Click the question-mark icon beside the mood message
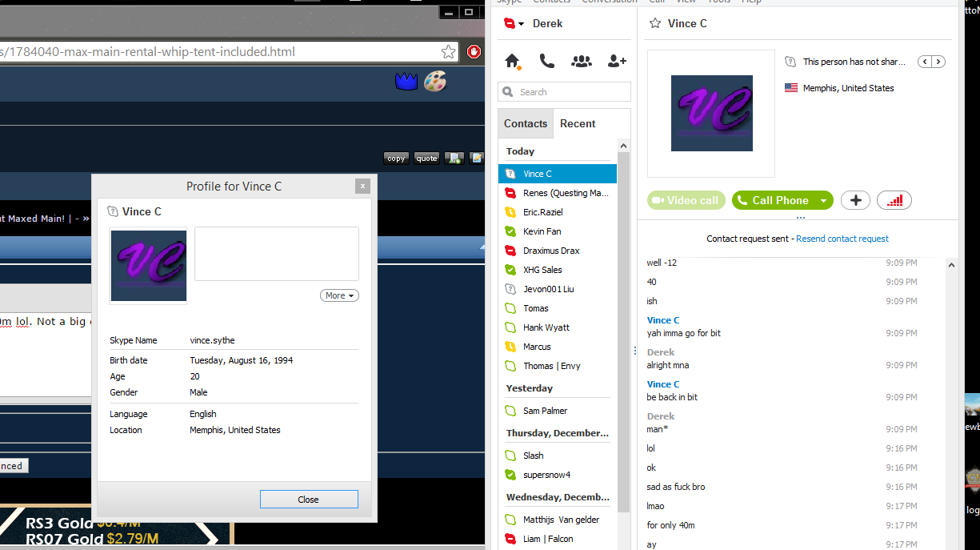The height and width of the screenshot is (550, 980). pos(790,62)
